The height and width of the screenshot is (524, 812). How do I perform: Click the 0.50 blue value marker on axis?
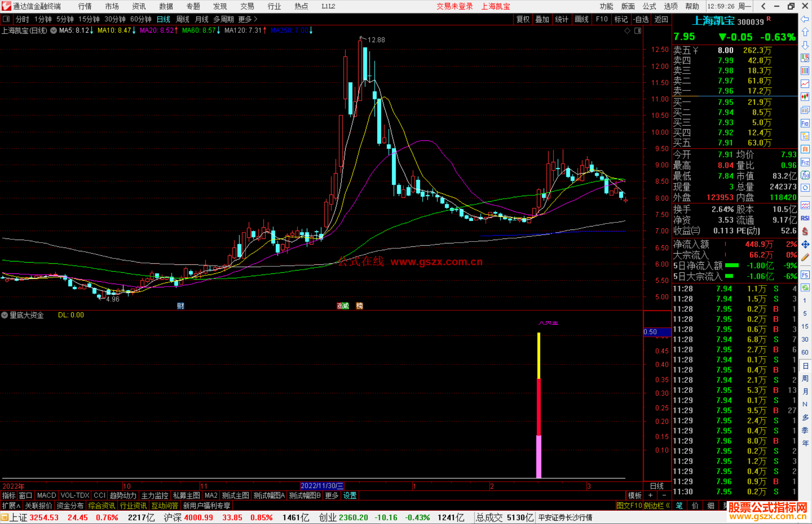pyautogui.click(x=657, y=332)
